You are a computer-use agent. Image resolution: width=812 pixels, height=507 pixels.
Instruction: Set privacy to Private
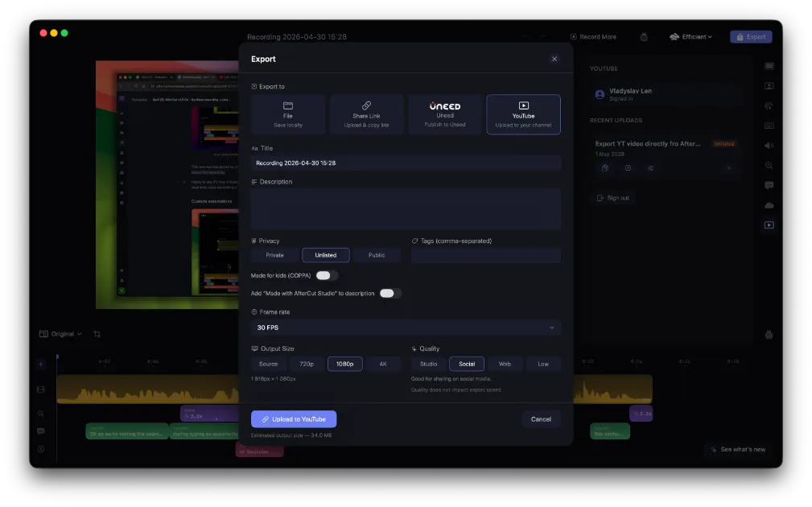(x=274, y=255)
